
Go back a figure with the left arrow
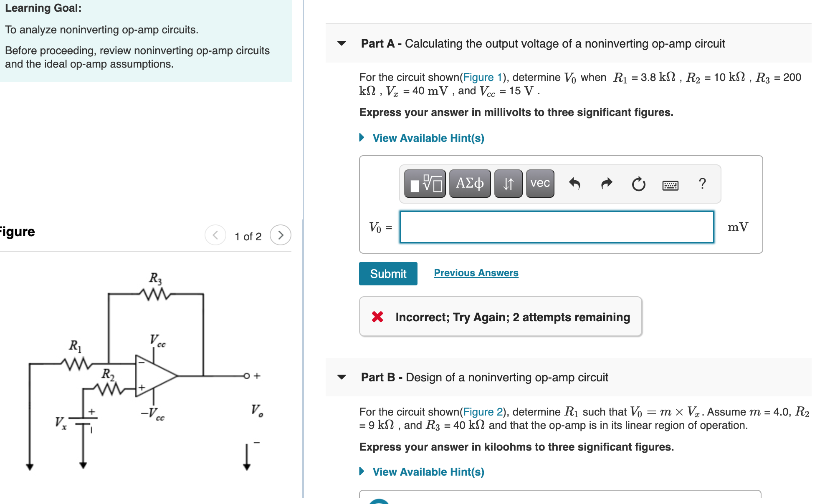click(x=215, y=236)
